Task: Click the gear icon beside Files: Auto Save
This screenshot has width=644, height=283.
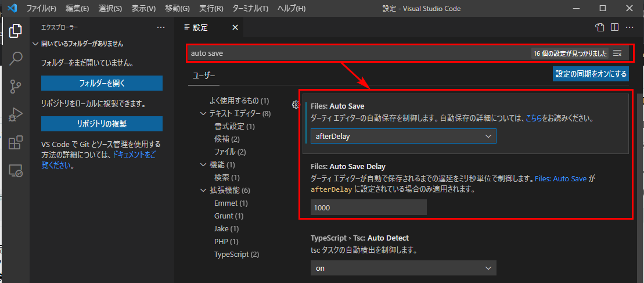Action: [x=296, y=105]
